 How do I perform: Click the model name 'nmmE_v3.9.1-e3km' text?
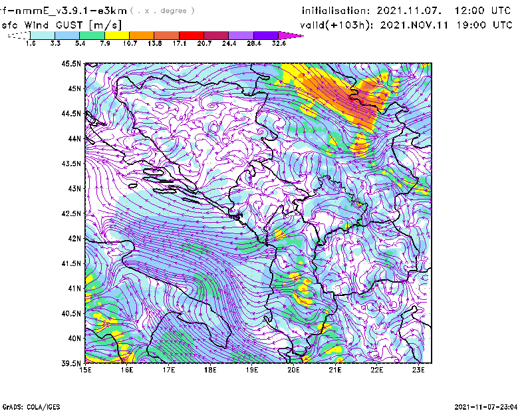click(71, 11)
